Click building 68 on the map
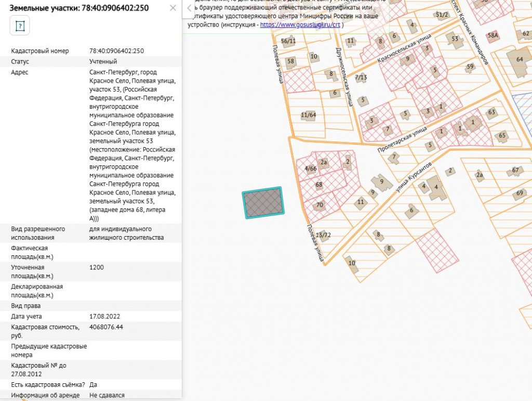Viewport: 532px width, 401px height. 319,185
